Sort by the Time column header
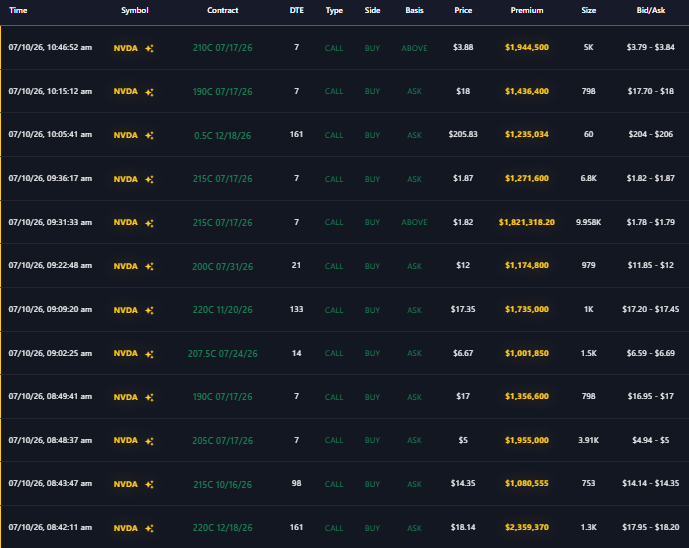Image resolution: width=689 pixels, height=548 pixels. pos(18,10)
